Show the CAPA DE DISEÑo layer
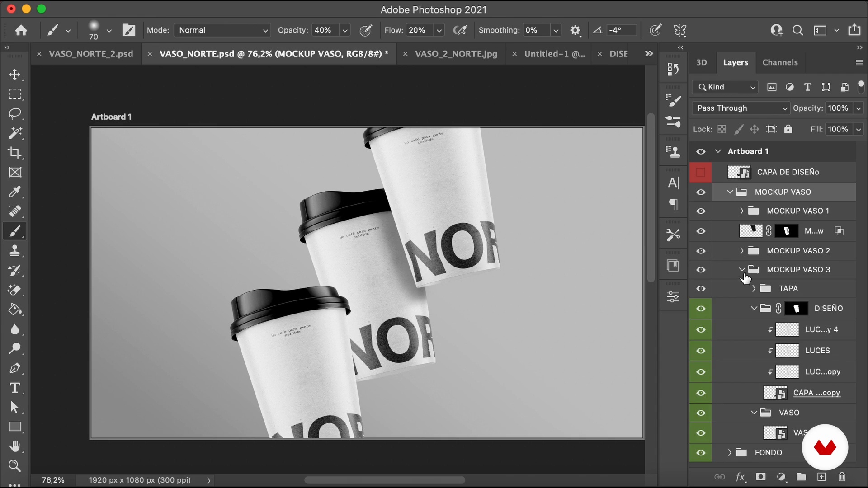Viewport: 868px width, 488px height. tap(701, 172)
